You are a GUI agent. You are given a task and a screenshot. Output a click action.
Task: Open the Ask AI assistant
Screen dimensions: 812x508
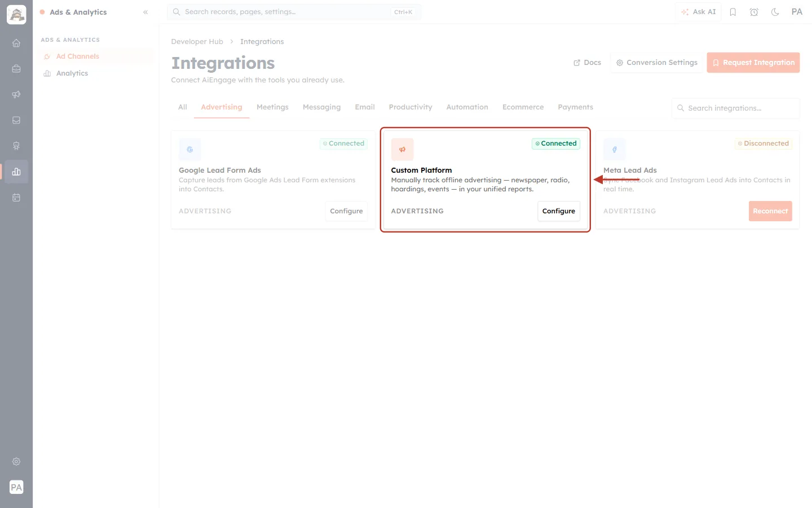[x=698, y=12]
